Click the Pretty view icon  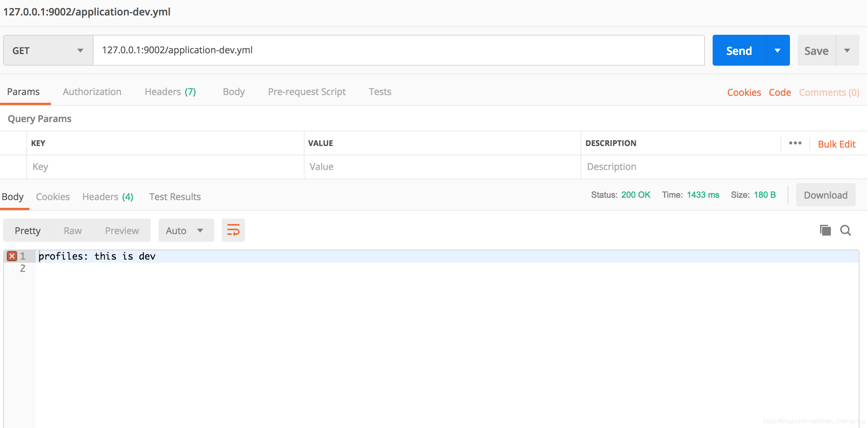click(x=29, y=231)
